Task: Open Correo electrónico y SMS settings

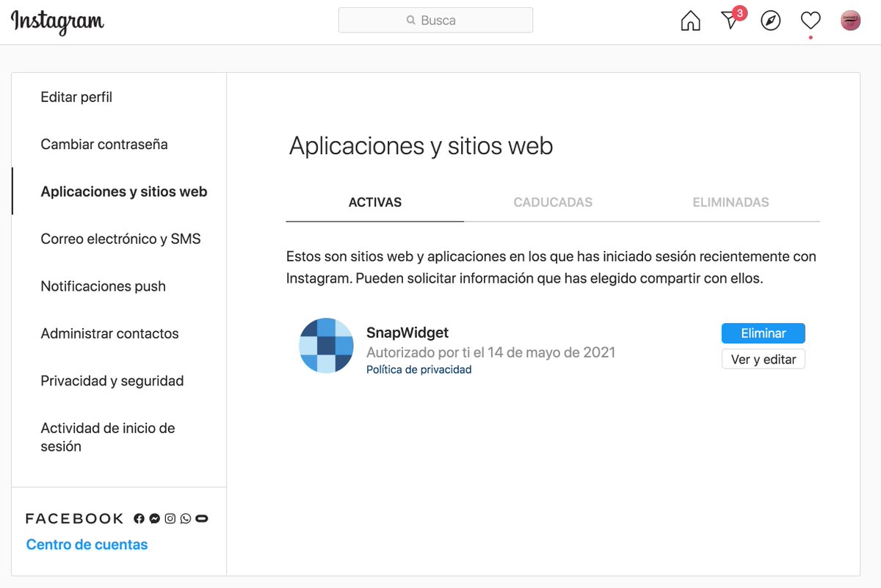Action: pos(119,239)
